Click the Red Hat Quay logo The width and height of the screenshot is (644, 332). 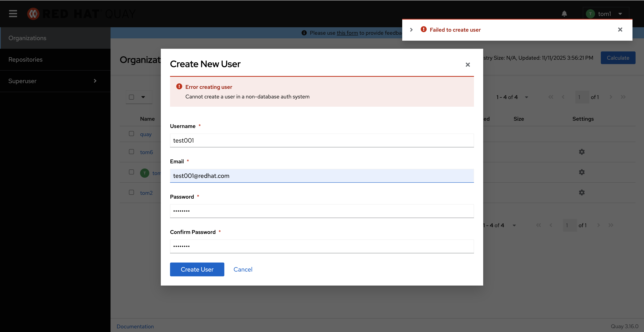click(x=81, y=14)
